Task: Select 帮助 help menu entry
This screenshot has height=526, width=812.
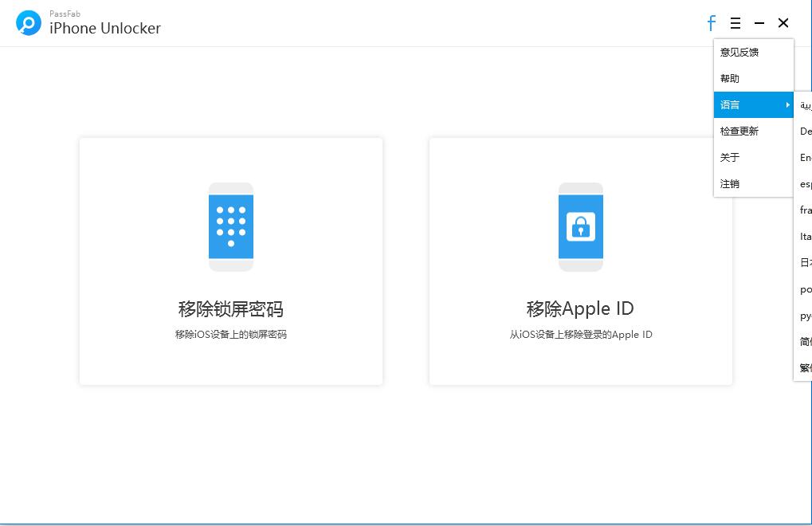Action: (x=754, y=79)
